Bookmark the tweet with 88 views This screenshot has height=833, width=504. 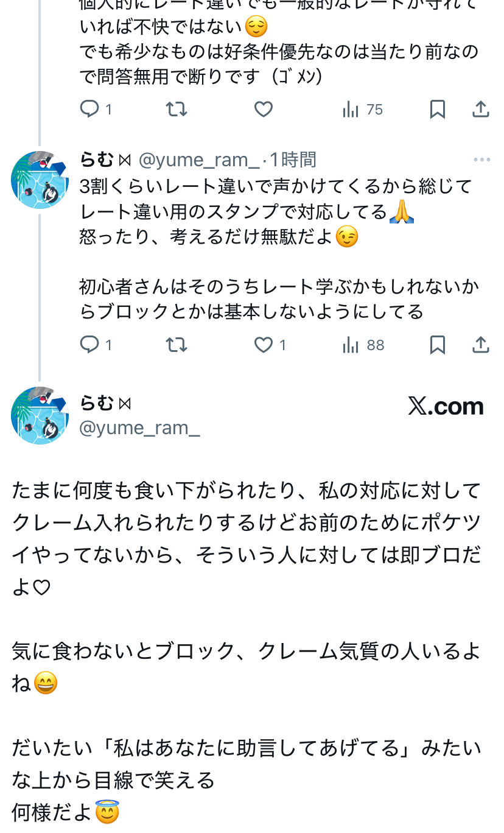pyautogui.click(x=437, y=345)
